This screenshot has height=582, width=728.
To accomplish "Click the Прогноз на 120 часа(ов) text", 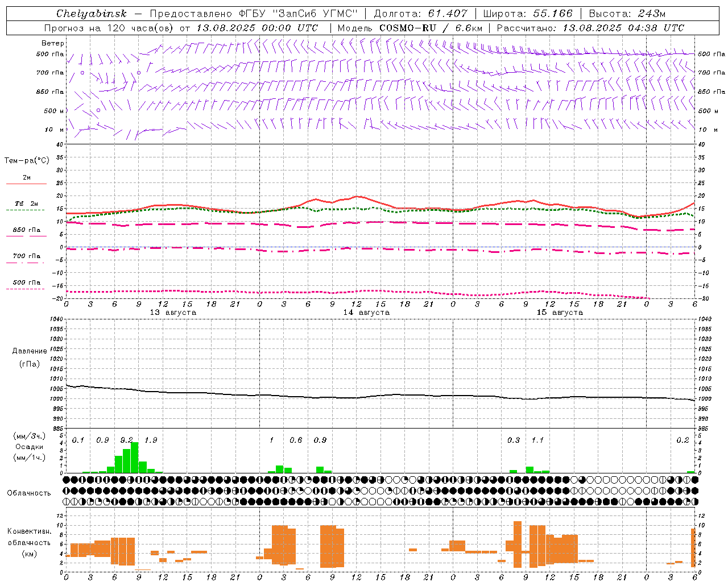I will (109, 28).
